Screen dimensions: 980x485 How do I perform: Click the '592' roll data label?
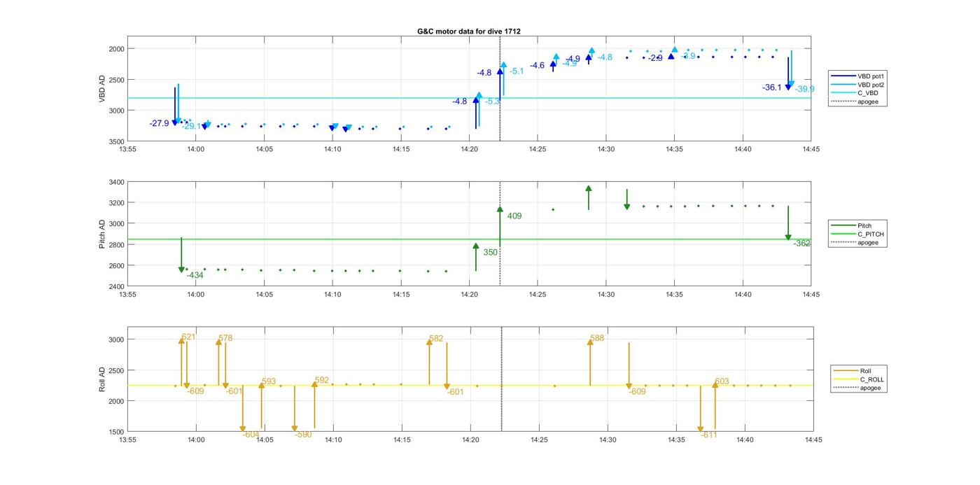pyautogui.click(x=322, y=381)
